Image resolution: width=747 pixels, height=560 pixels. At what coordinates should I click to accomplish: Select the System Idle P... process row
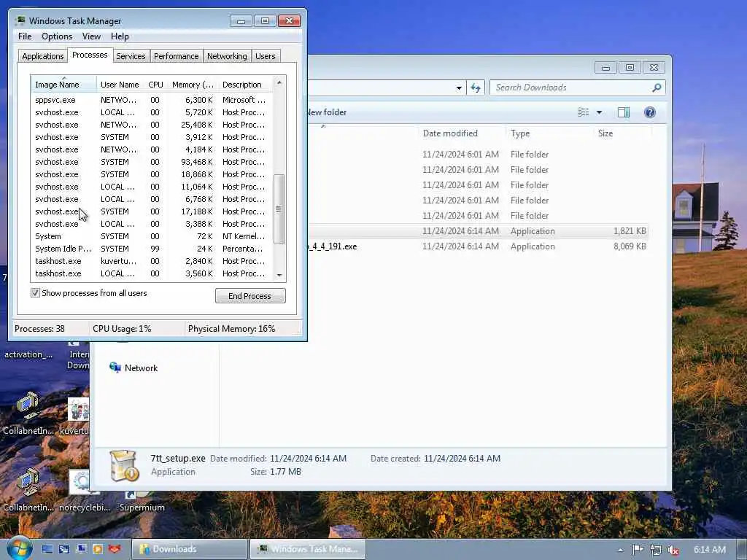coord(152,249)
